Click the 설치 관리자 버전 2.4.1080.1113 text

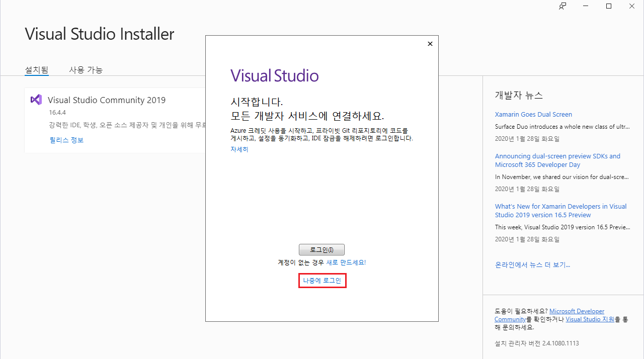click(x=537, y=343)
